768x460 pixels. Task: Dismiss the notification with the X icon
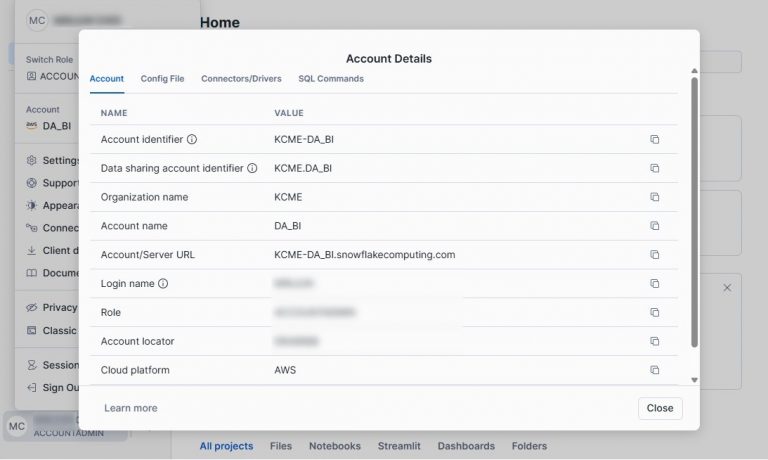(x=727, y=288)
